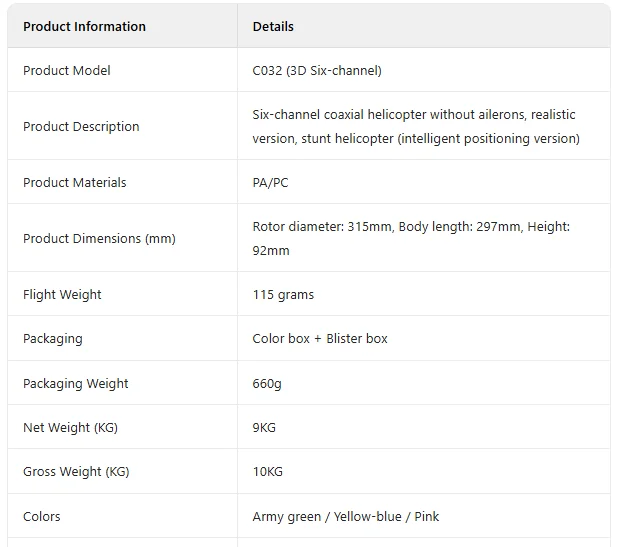Screen dimensions: 617x547
Task: Select the Product Model label cell
Action: point(67,71)
